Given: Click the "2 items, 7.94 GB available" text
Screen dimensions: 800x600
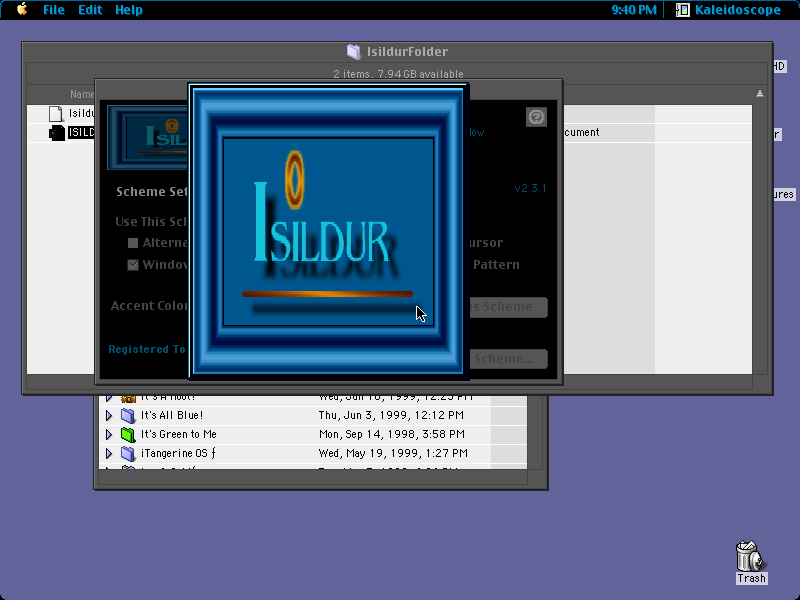Looking at the screenshot, I should point(398,74).
